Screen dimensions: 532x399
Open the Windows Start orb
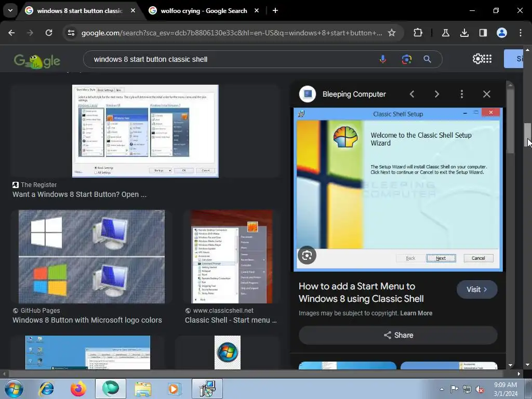14,389
